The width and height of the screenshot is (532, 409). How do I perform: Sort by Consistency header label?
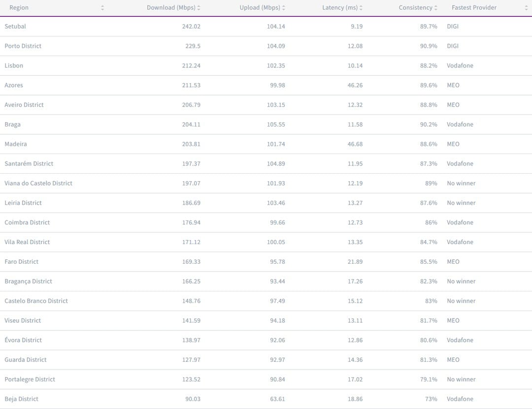pos(415,8)
